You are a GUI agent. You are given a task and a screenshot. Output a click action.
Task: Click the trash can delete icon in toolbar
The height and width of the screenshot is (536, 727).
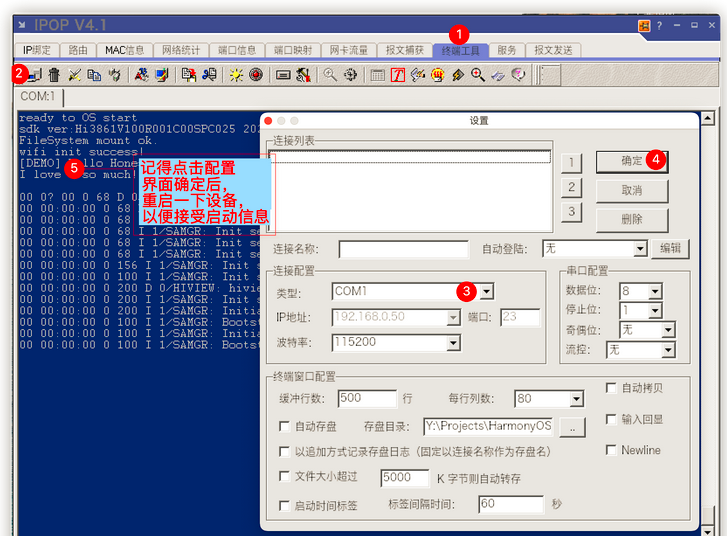coord(54,75)
